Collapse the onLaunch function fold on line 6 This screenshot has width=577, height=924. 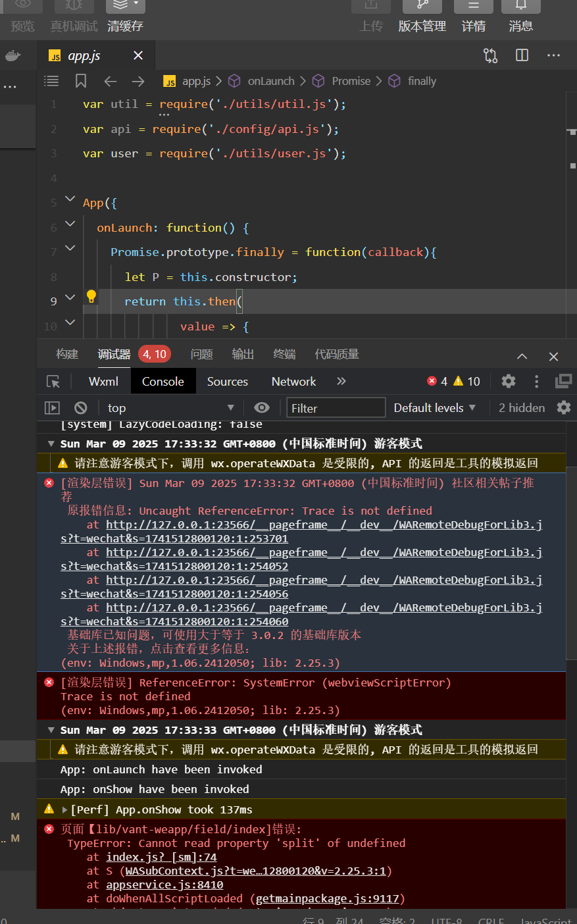pos(70,224)
